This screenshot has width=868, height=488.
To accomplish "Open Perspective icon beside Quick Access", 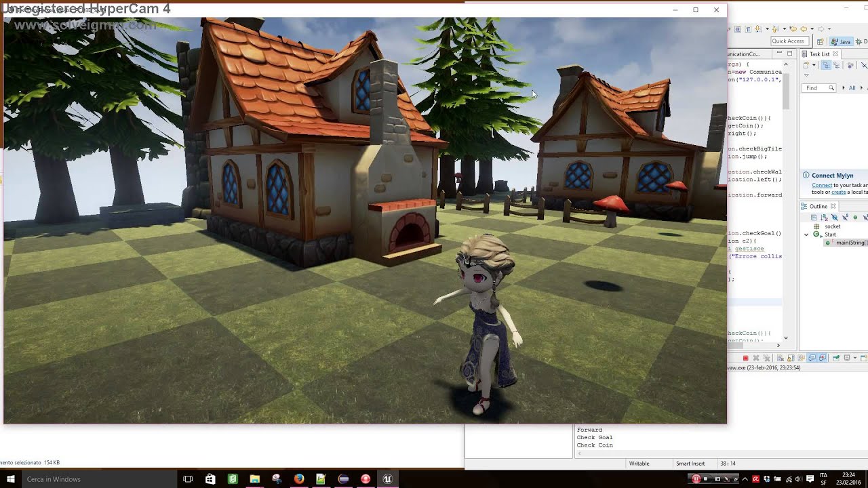I will pyautogui.click(x=820, y=41).
